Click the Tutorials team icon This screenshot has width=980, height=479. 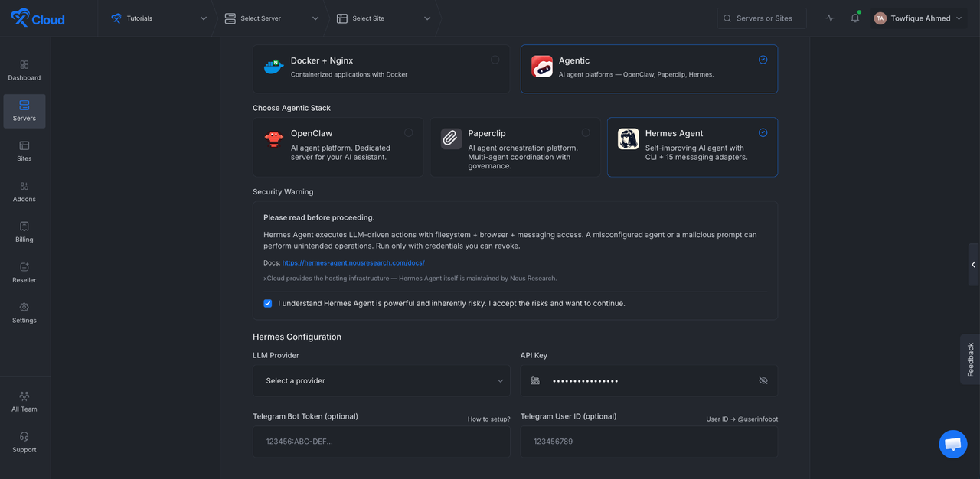click(116, 18)
